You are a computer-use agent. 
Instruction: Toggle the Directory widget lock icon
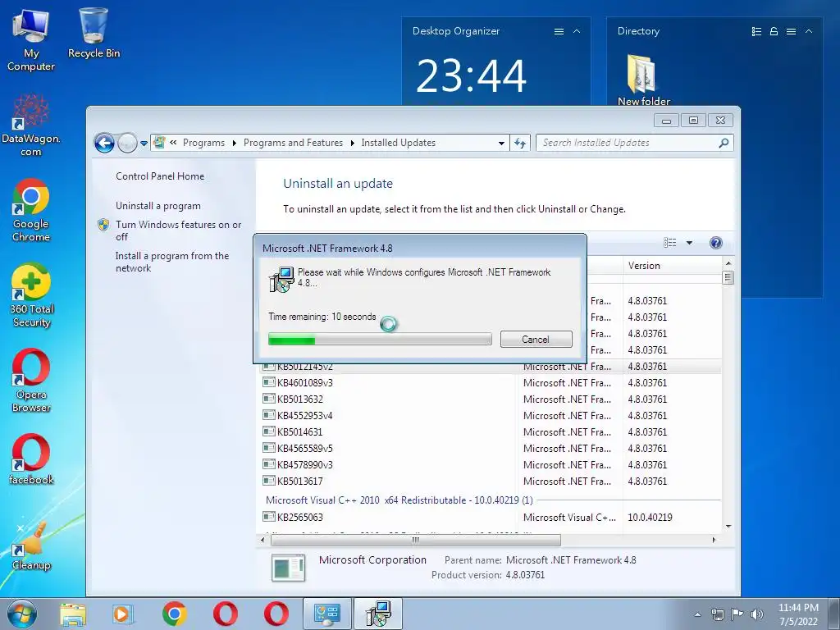pos(774,32)
